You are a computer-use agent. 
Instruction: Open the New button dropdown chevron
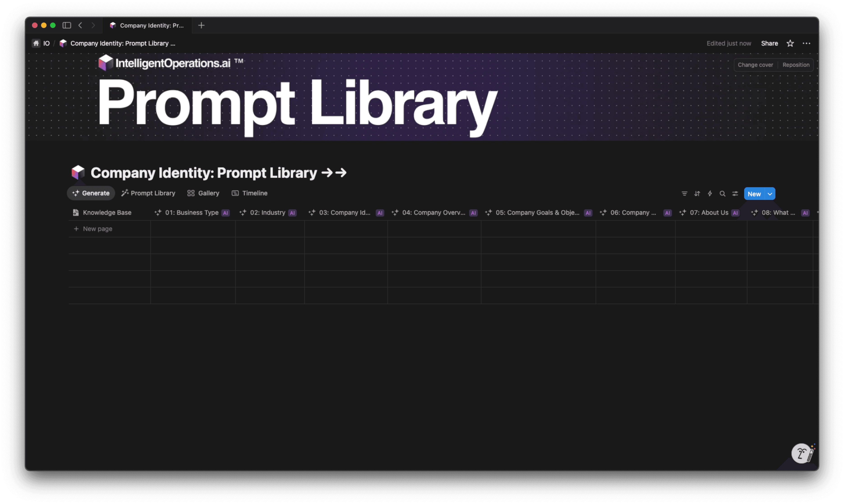pyautogui.click(x=770, y=193)
